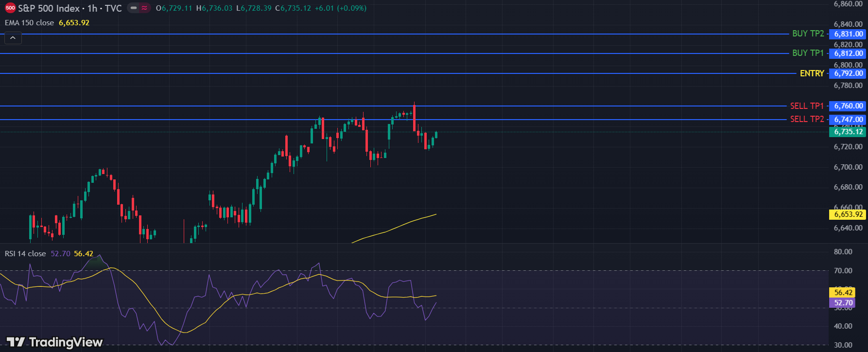Viewport: 868px width, 352px height.
Task: Select the BUY TP2 horizontal line text
Action: 808,34
